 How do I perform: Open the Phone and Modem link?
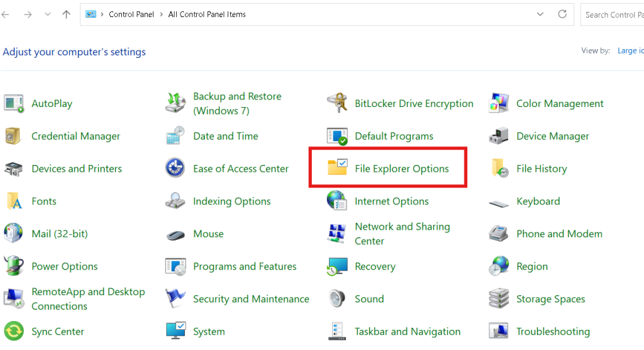pyautogui.click(x=559, y=234)
